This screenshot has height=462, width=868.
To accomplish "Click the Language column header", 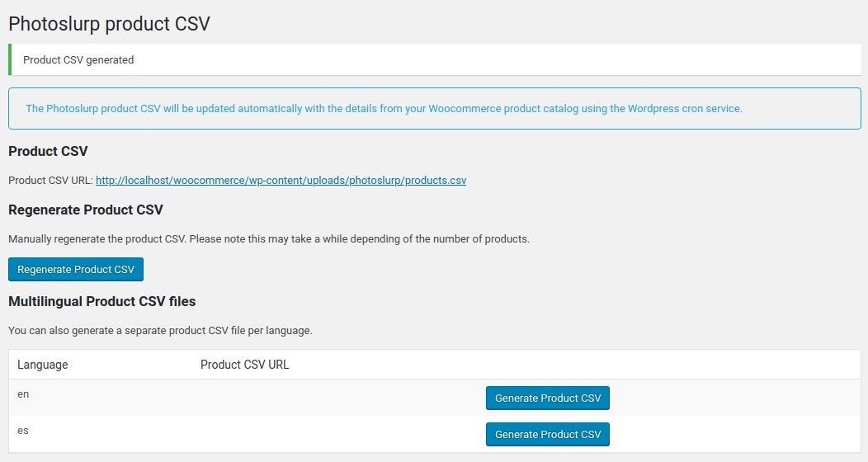I will coord(43,365).
